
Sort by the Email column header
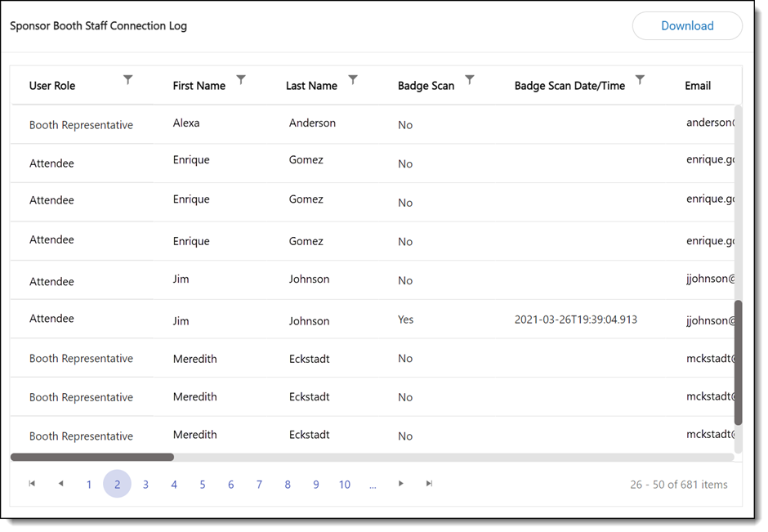[x=697, y=86]
